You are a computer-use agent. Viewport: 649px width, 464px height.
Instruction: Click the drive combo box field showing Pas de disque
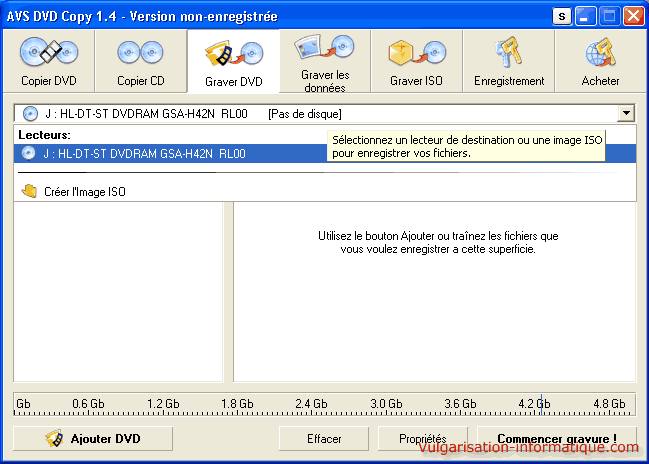click(x=324, y=113)
